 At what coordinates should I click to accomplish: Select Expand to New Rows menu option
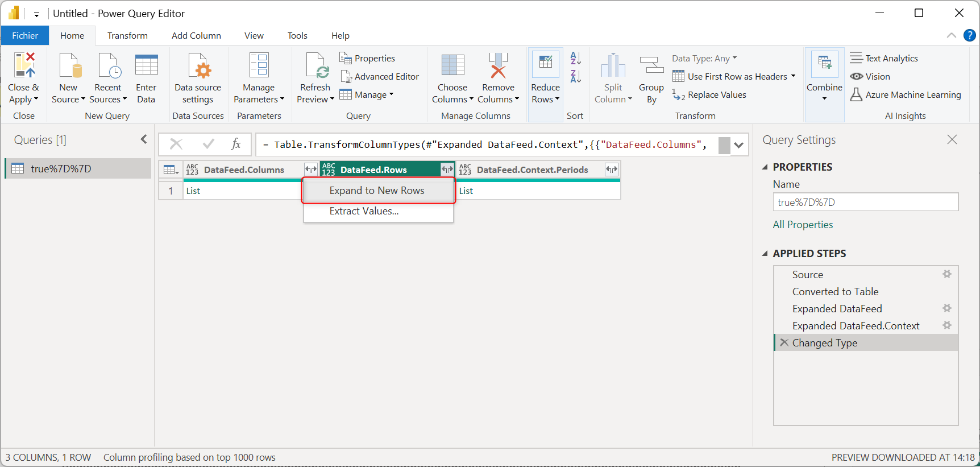coord(377,191)
